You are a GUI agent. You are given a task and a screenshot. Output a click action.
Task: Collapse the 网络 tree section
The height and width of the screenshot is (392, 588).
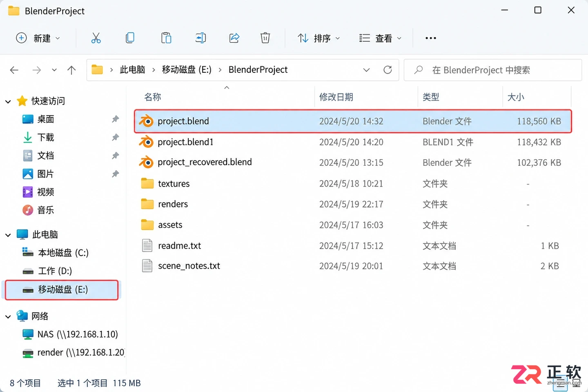(8, 316)
